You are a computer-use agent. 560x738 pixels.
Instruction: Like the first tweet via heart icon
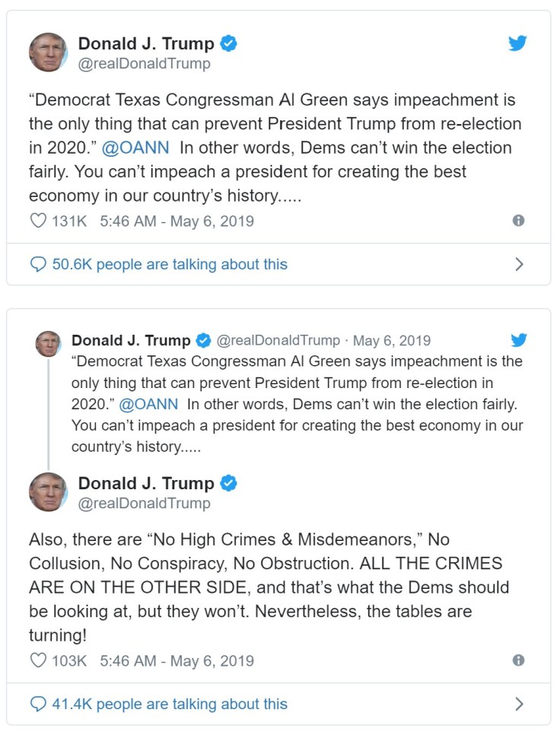click(x=38, y=221)
